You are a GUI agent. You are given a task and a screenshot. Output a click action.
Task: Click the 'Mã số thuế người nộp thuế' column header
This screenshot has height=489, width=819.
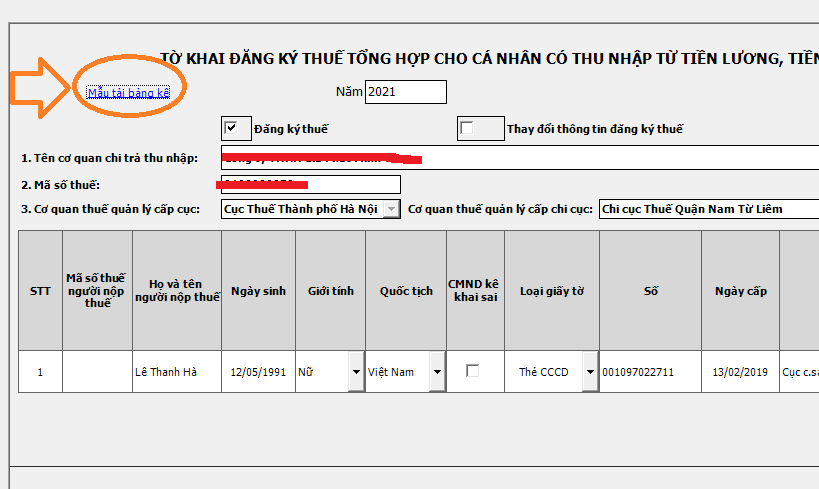[97, 290]
